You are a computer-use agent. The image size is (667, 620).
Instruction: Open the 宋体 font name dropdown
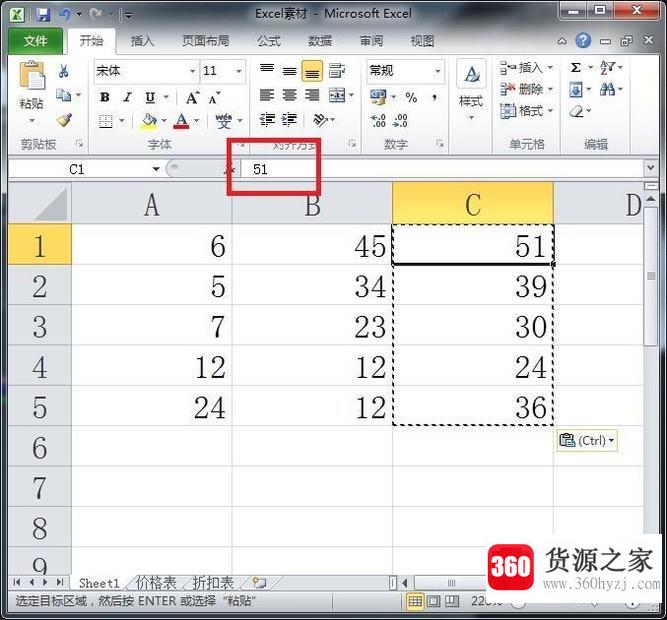(x=192, y=71)
